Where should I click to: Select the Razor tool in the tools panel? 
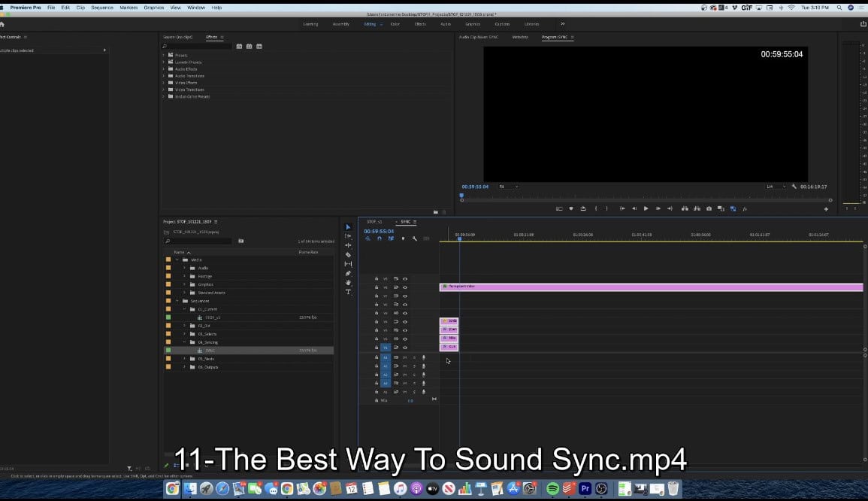point(348,255)
